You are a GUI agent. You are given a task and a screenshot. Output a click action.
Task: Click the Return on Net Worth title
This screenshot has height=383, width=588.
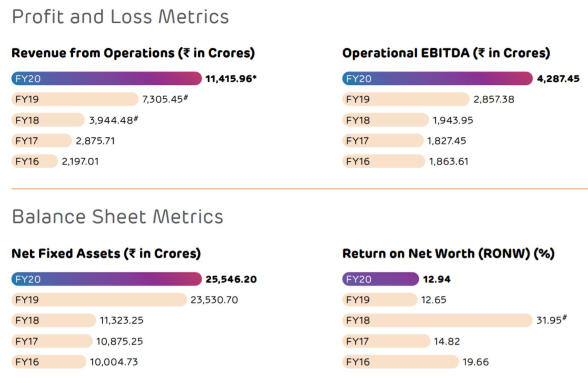[x=448, y=253]
